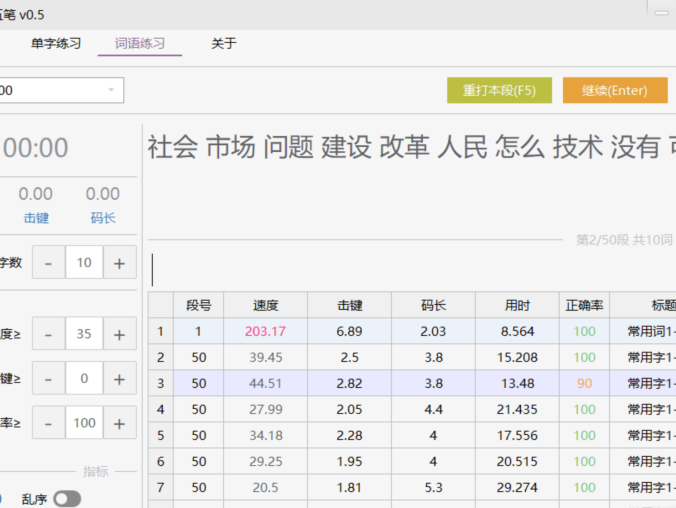This screenshot has width=676, height=508.
Task: Increase the 率≥ value with plus
Action: tap(119, 423)
